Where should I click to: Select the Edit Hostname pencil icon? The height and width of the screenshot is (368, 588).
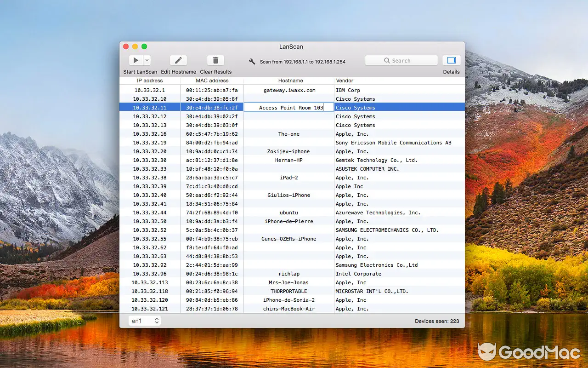click(x=178, y=59)
